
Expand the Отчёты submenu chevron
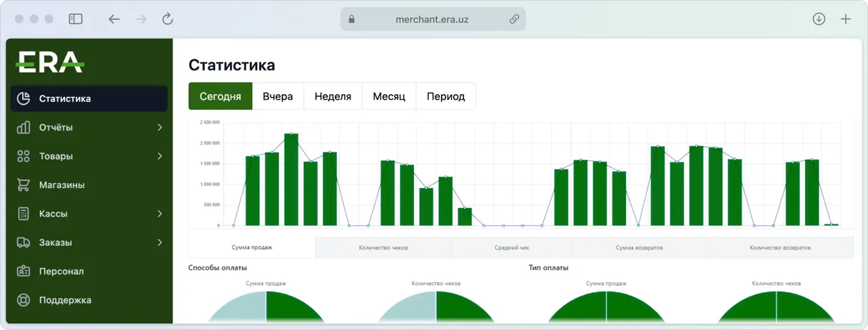pos(160,128)
